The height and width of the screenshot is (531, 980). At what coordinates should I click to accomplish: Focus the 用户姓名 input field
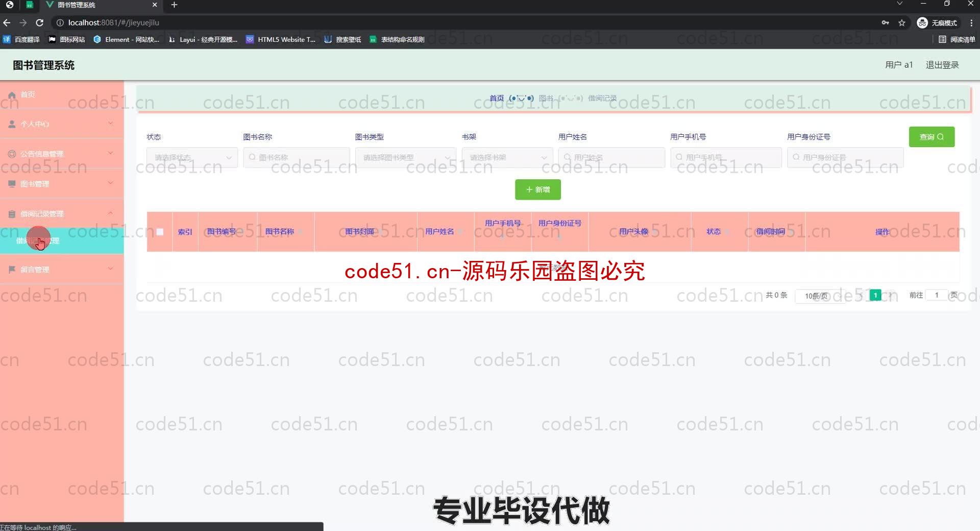[x=611, y=157]
